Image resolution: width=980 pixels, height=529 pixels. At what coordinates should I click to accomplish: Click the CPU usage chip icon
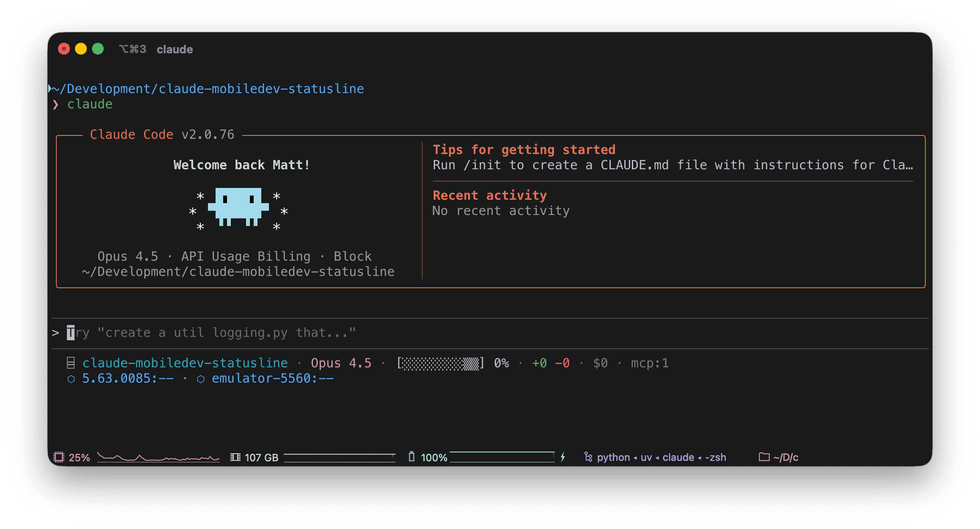59,457
